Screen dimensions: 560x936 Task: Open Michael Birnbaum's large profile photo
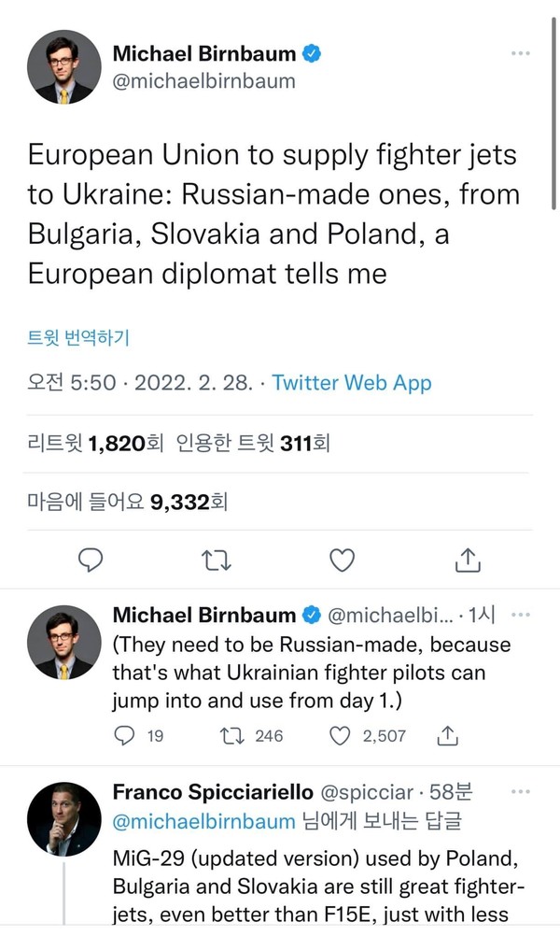tap(64, 66)
